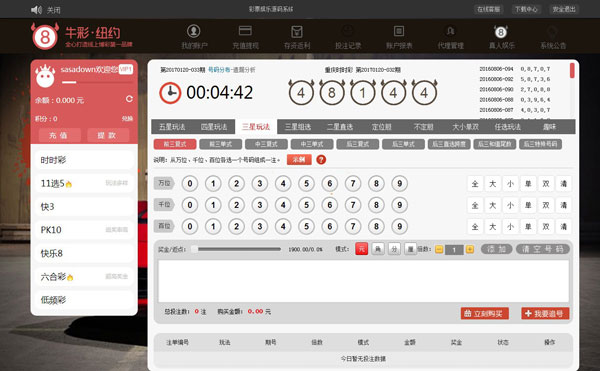Select number 9 in the 万位 row

tap(399, 184)
